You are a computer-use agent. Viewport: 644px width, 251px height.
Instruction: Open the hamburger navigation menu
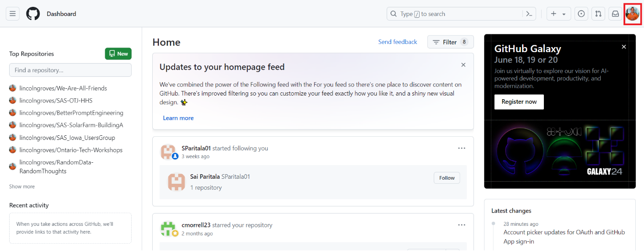point(12,14)
